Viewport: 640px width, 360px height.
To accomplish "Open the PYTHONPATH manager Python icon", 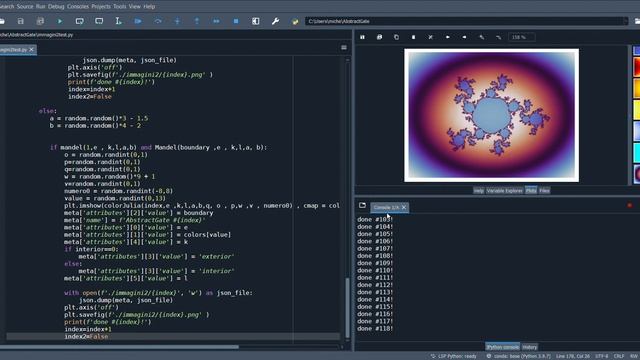I will point(295,21).
